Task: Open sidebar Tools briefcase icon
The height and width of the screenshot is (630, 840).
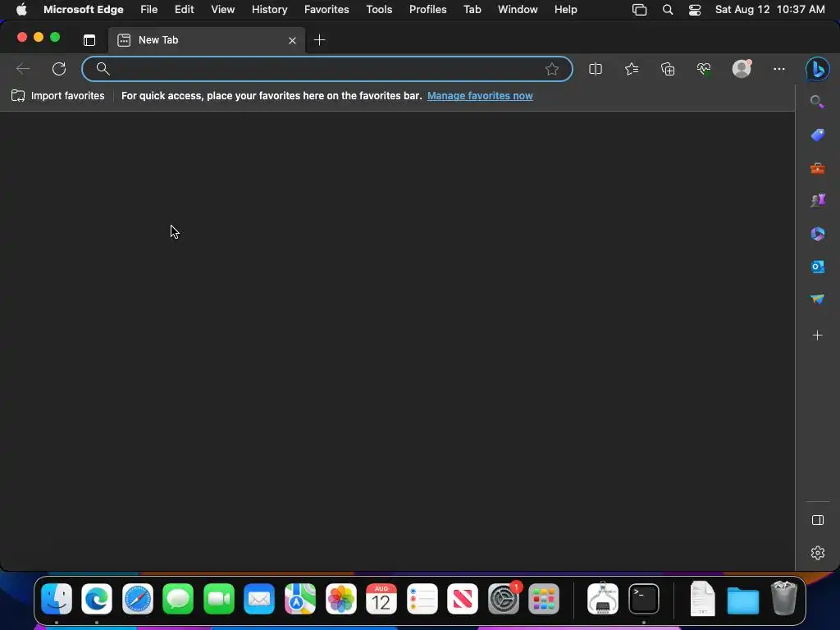Action: coord(818,168)
